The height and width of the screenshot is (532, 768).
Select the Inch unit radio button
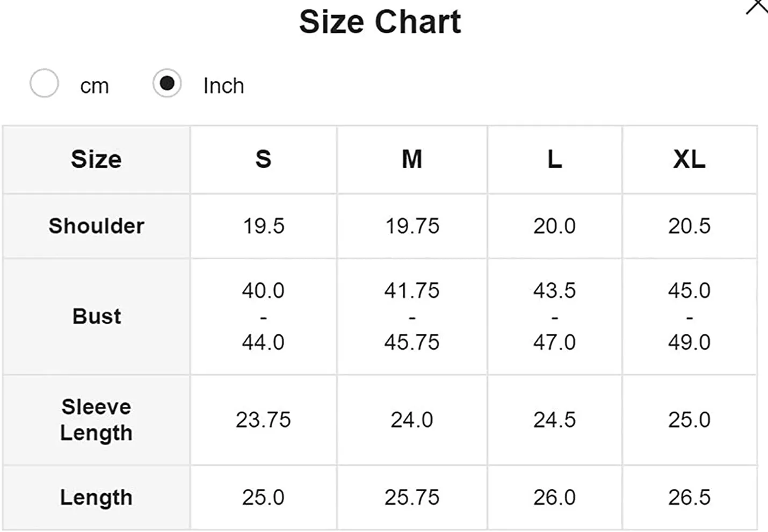167,83
